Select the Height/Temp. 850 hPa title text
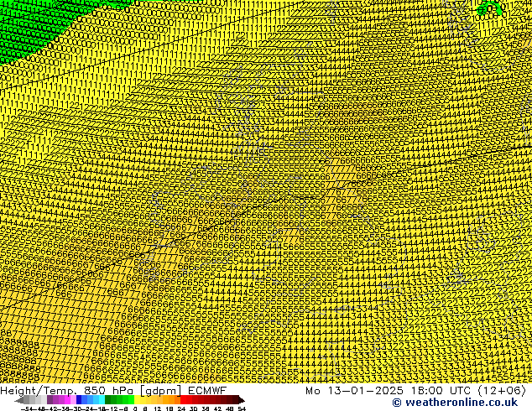 (67, 391)
